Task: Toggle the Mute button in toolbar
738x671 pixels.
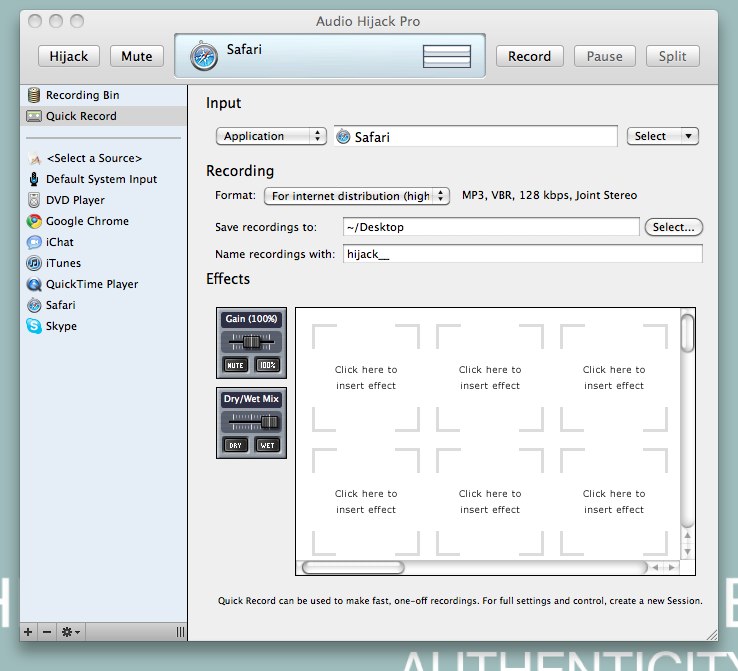Action: pyautogui.click(x=137, y=56)
